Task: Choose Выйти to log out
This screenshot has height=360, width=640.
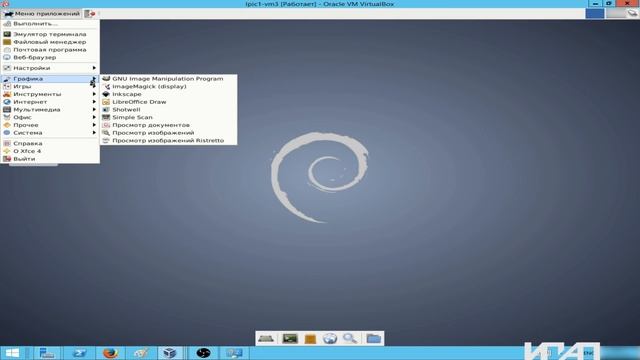Action: (x=50, y=159)
